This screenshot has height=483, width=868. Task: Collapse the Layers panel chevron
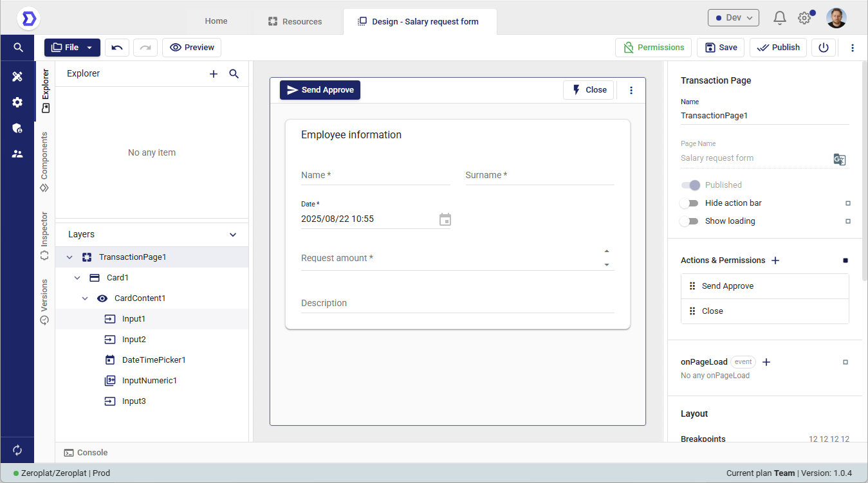tap(233, 235)
